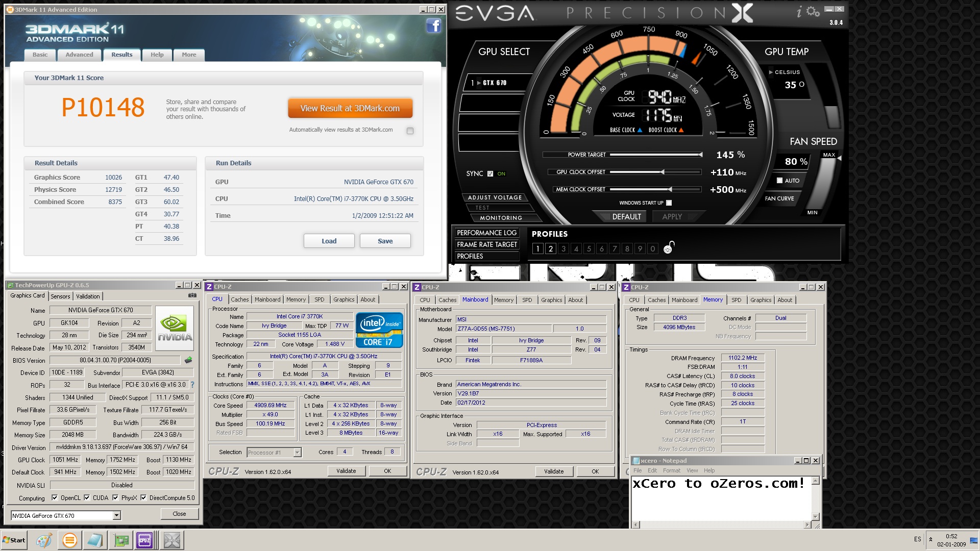980x551 pixels.
Task: Click the Celsius unit toggle arrow
Action: click(771, 72)
